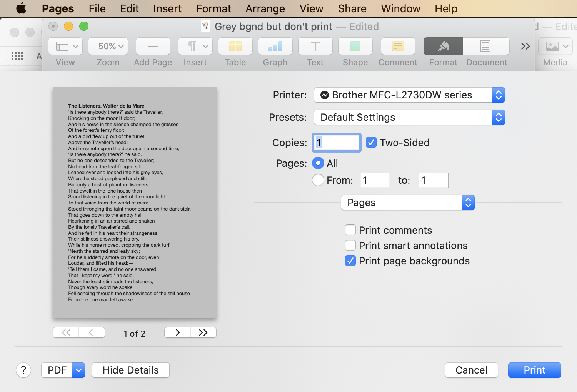Click the Media icon in background window
Viewport: 577px width, 392px height.
click(x=555, y=47)
